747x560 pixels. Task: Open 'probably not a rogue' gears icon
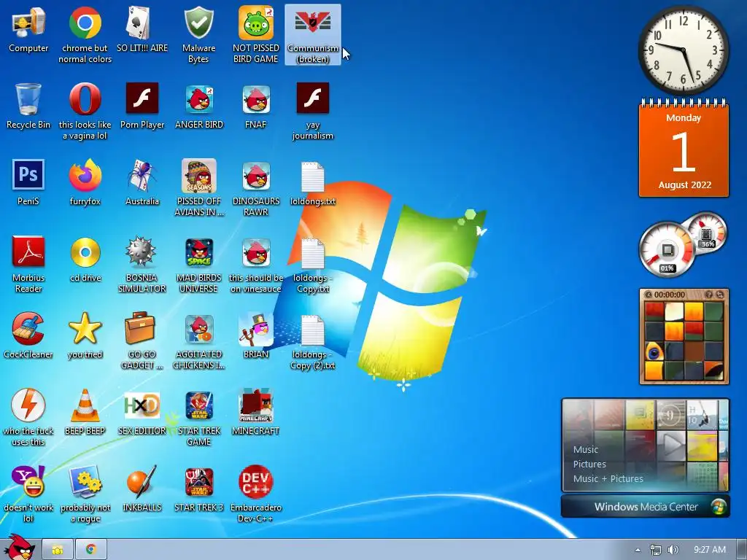[x=85, y=494]
